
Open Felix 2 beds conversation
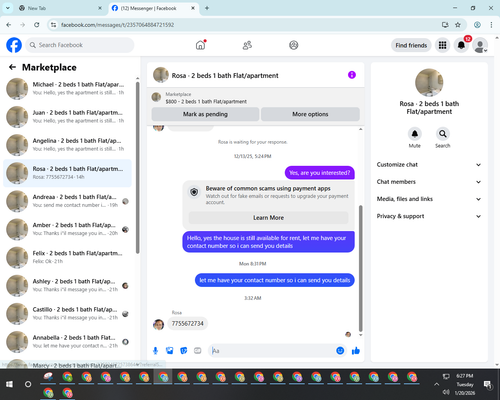pyautogui.click(x=67, y=257)
